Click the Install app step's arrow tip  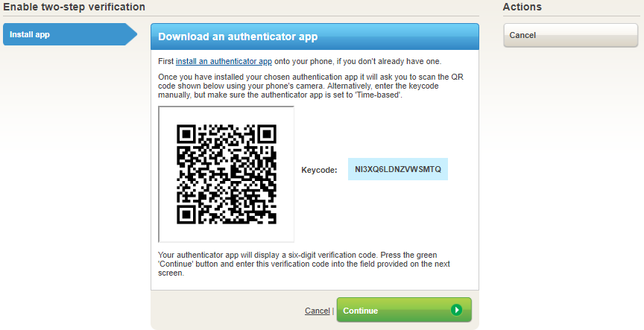click(132, 34)
